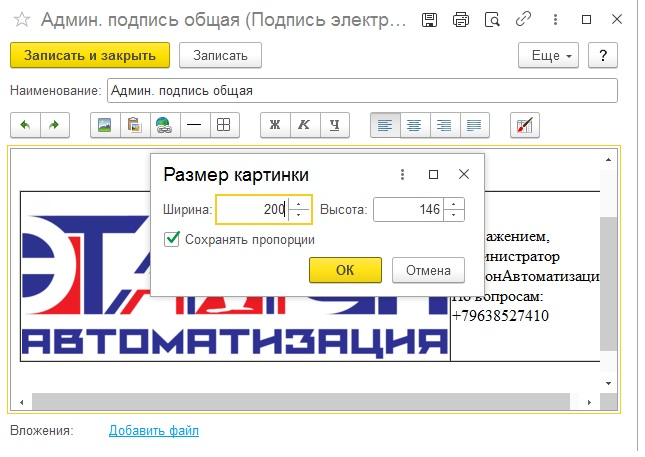Screen dimensions: 645x457
Task: Open title bar three-dot menu
Action: click(555, 19)
